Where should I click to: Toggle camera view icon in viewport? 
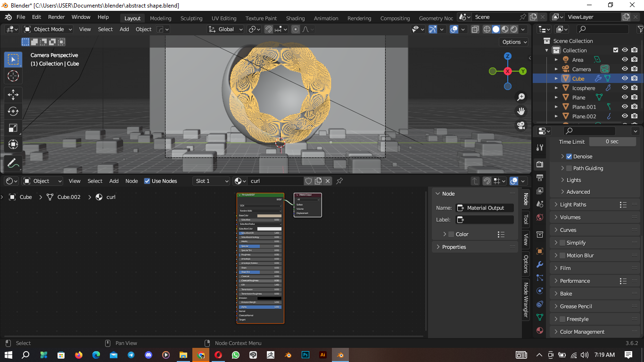(521, 125)
